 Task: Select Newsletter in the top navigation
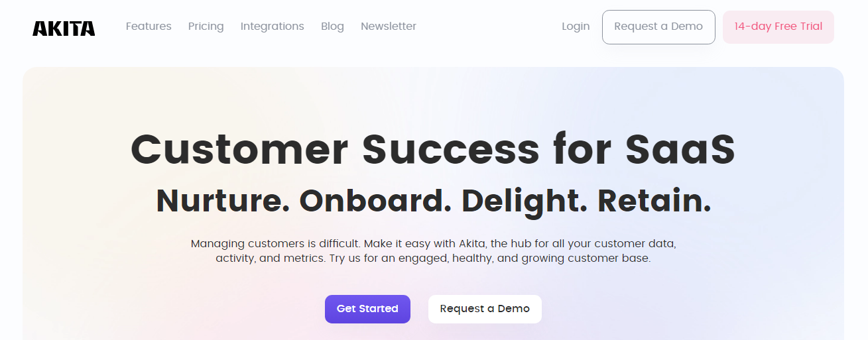[389, 27]
